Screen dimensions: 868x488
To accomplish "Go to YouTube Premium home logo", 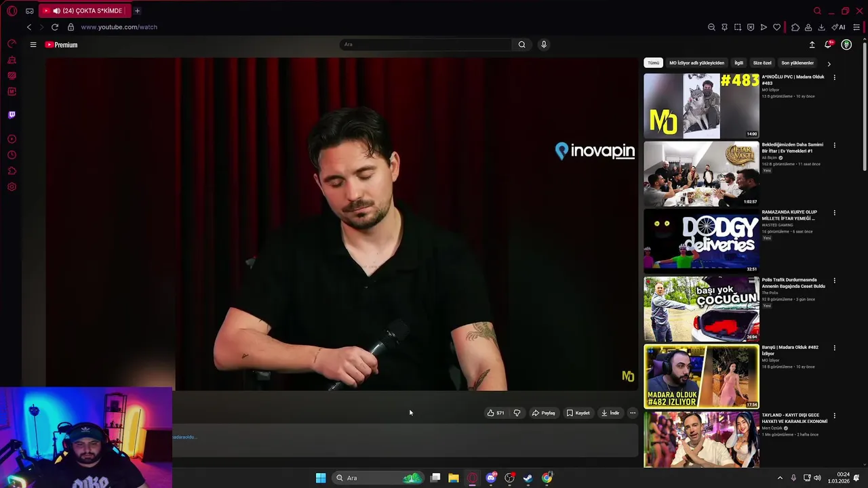I will click(61, 45).
